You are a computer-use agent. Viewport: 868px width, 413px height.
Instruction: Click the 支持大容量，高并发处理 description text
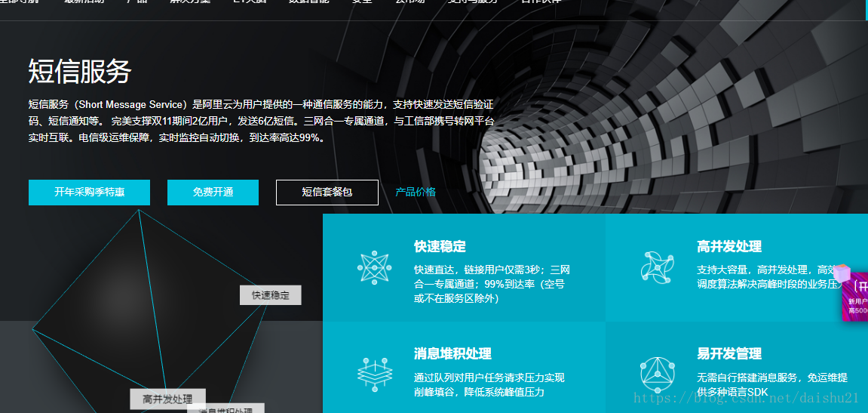pyautogui.click(x=769, y=278)
